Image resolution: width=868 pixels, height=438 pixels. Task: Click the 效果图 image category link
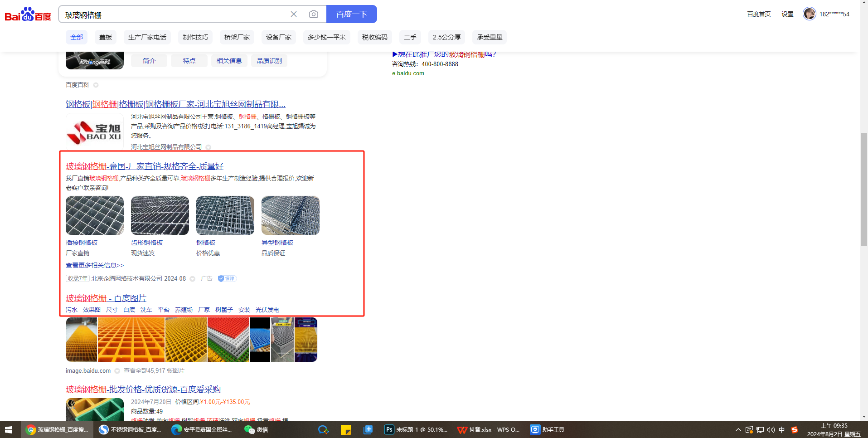[x=92, y=310]
